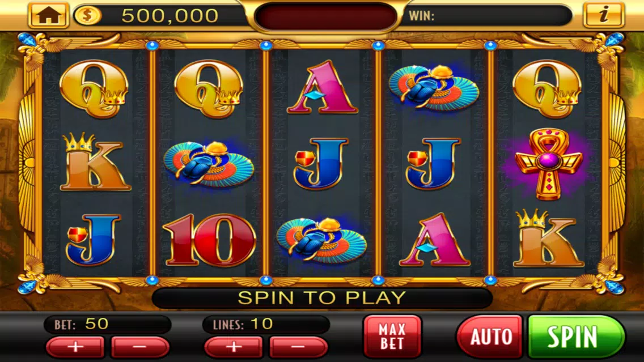
Task: Decrease bet with the minus button
Action: pyautogui.click(x=140, y=347)
